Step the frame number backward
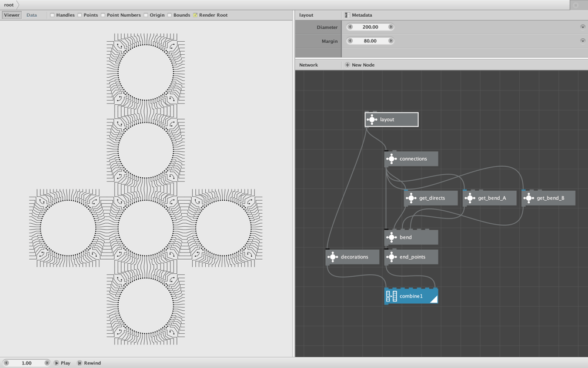 pos(6,363)
